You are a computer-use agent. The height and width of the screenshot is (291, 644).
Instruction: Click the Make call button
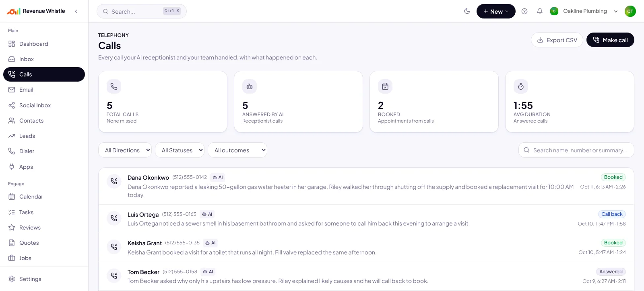(x=610, y=40)
